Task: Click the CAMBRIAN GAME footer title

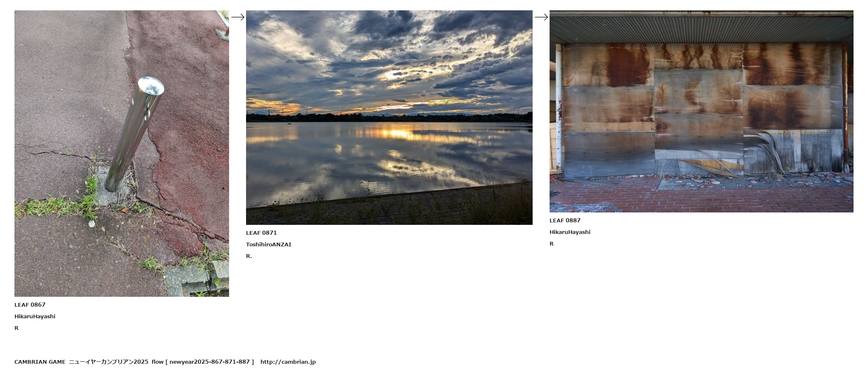Action: point(40,362)
